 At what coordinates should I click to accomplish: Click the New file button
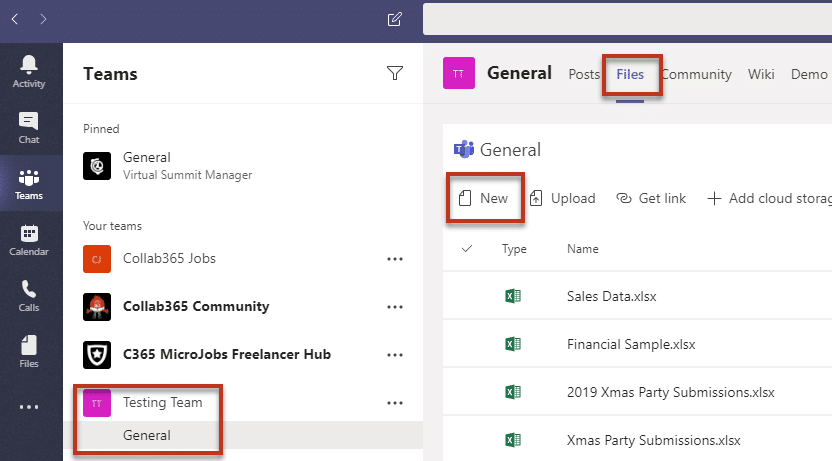tap(484, 198)
